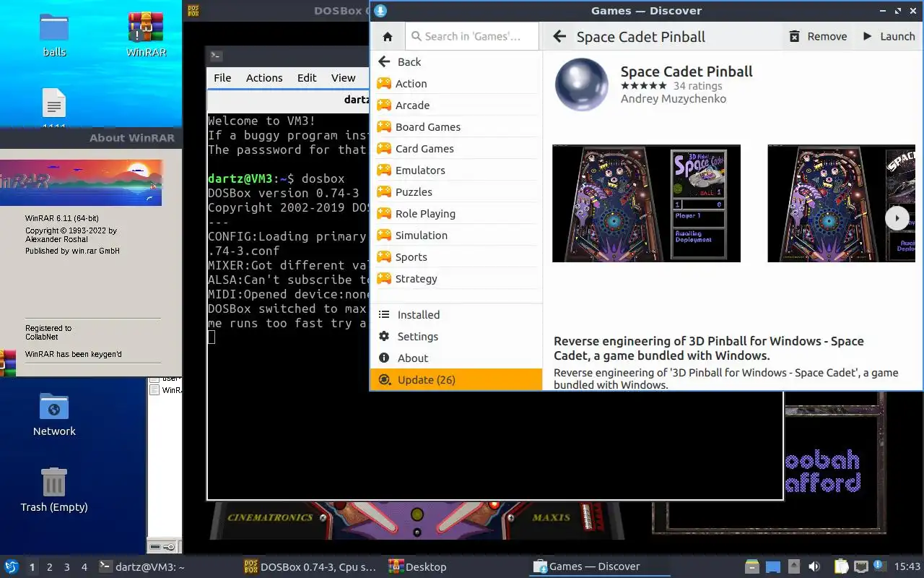Go back using arrow beside Space Cadet Pinball title
The width and height of the screenshot is (924, 578).
pos(559,37)
